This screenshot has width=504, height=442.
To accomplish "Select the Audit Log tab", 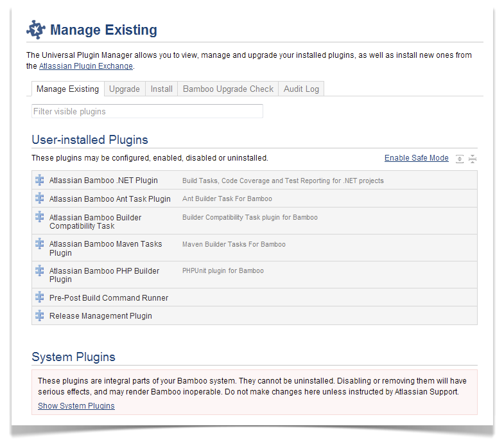I will 301,89.
